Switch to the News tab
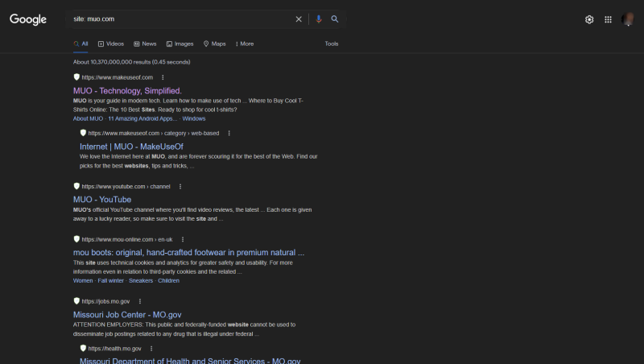This screenshot has height=364, width=644. pyautogui.click(x=145, y=43)
